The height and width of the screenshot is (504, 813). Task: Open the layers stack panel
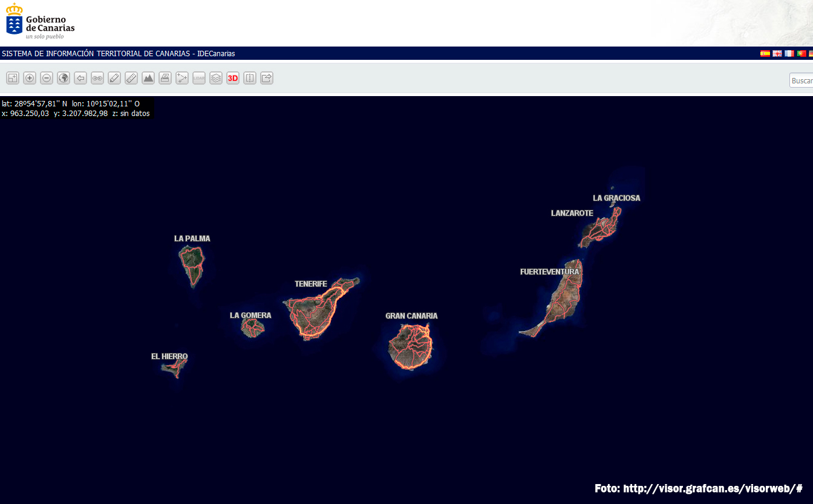(x=216, y=78)
